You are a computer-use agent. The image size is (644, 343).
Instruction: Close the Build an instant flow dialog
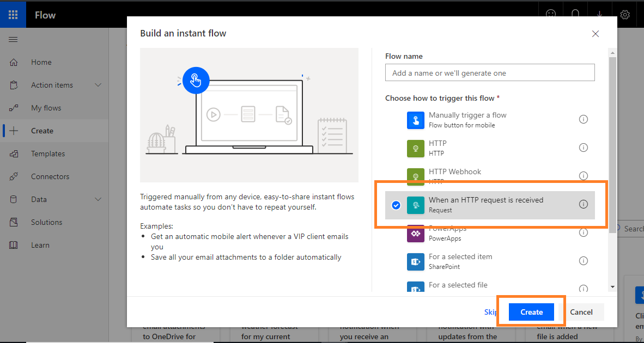pyautogui.click(x=596, y=34)
